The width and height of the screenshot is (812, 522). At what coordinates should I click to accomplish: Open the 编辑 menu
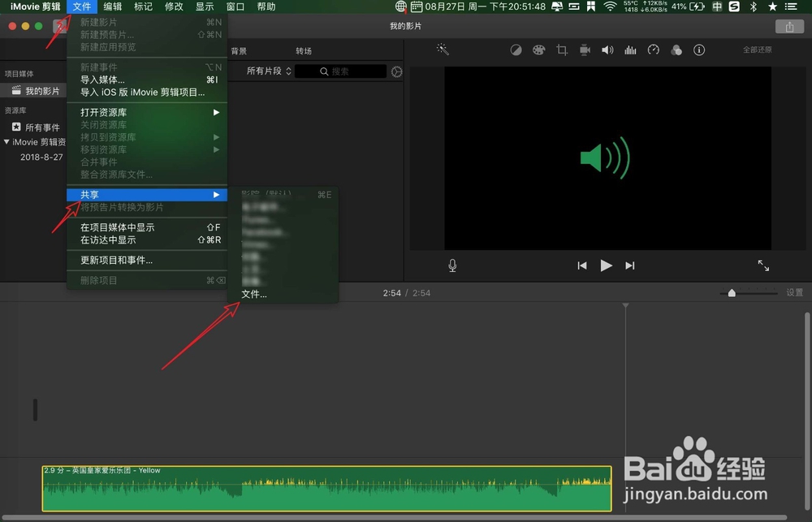coord(112,6)
